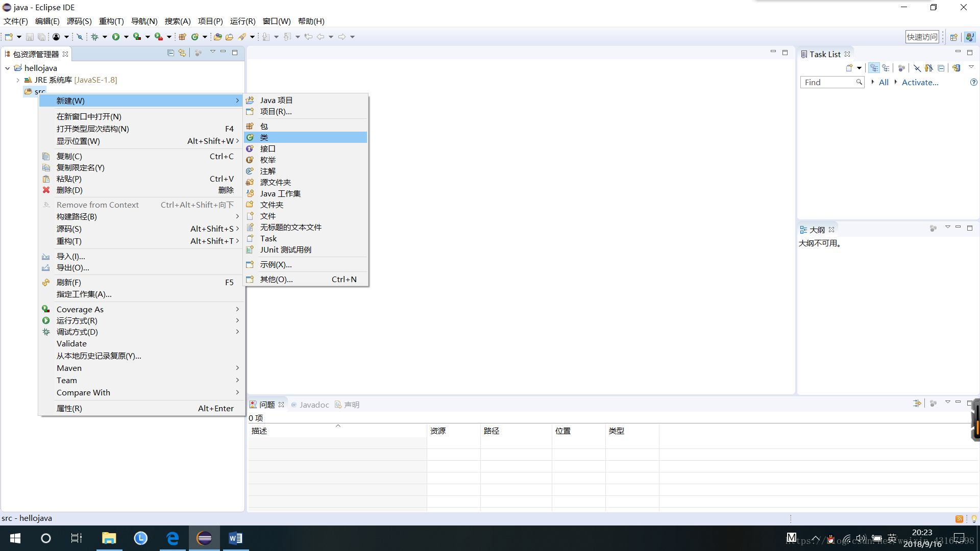Click New Task icon in Task List
The width and height of the screenshot is (980, 551).
(849, 68)
